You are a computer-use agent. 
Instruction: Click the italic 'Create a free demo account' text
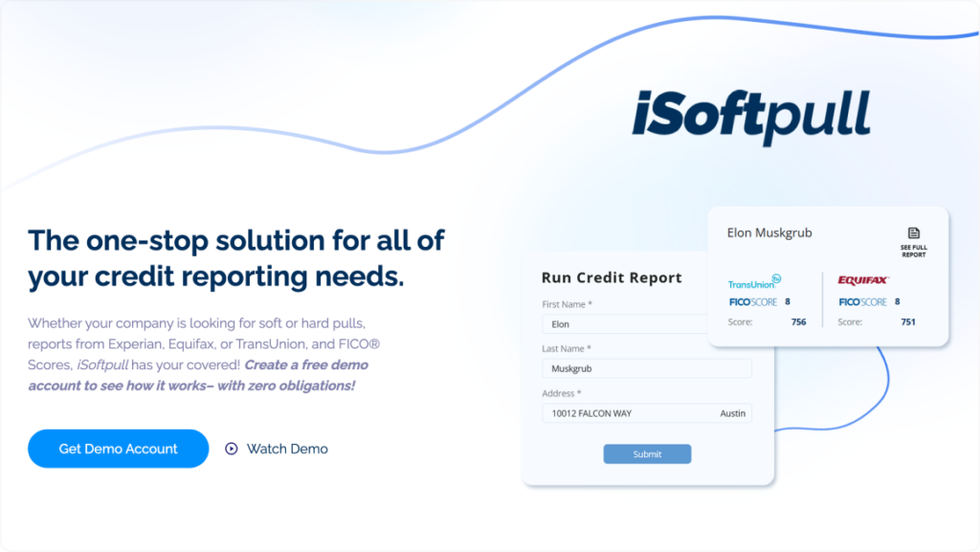(x=198, y=375)
